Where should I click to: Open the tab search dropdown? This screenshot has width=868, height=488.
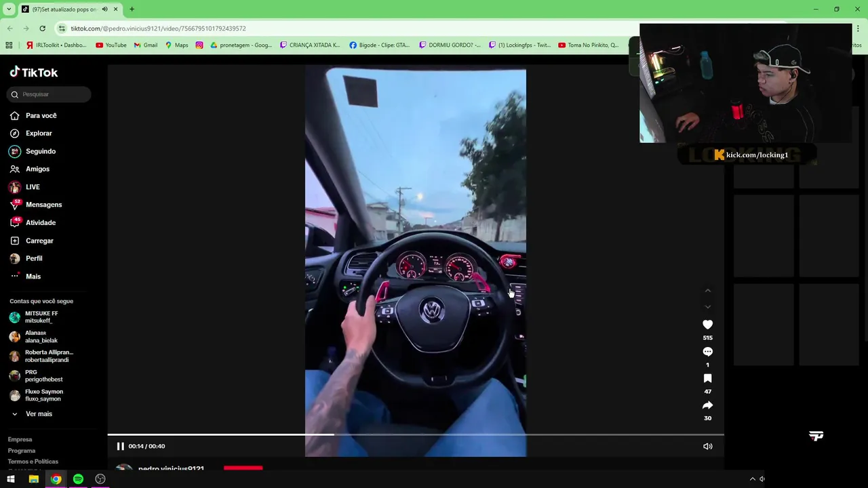pos(9,9)
